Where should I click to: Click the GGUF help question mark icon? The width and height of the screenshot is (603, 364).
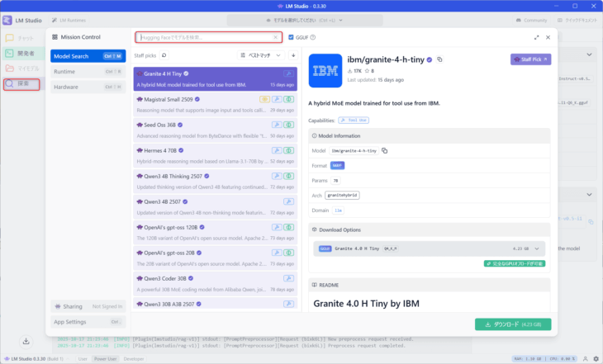point(313,37)
